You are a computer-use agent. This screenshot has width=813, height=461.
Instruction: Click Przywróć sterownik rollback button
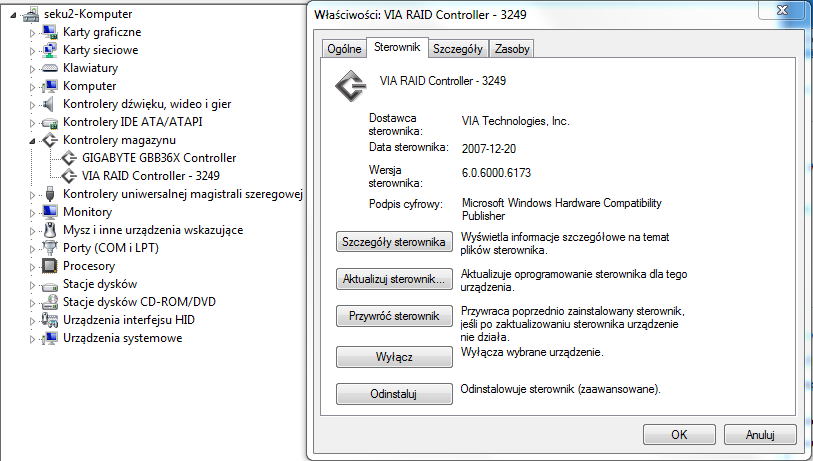(x=394, y=316)
